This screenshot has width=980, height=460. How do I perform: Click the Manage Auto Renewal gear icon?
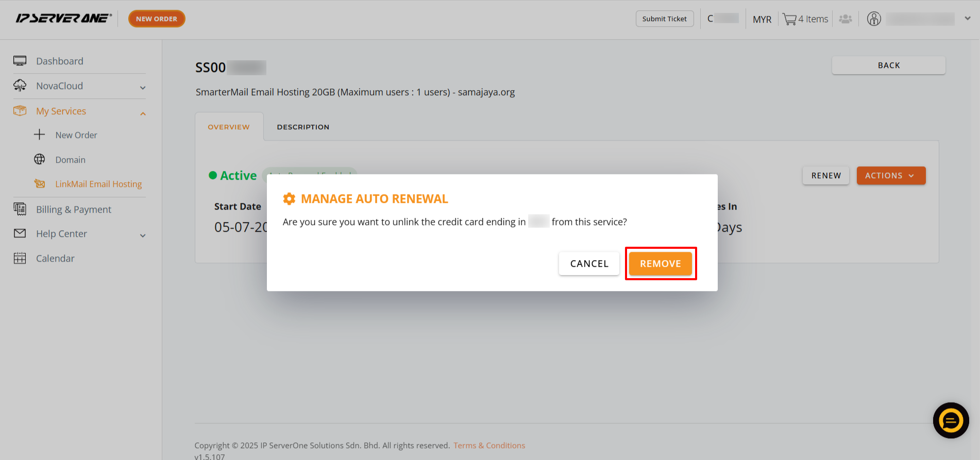click(289, 199)
